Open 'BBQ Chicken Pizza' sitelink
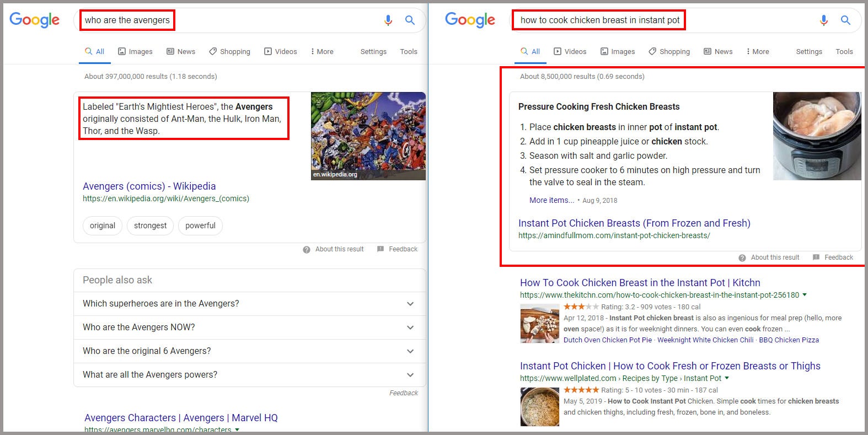Screen dimensions: 868x435 click(x=789, y=340)
